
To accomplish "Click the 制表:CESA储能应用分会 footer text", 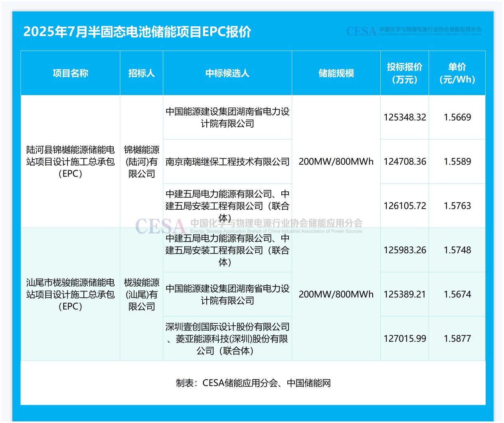I will [x=253, y=383].
